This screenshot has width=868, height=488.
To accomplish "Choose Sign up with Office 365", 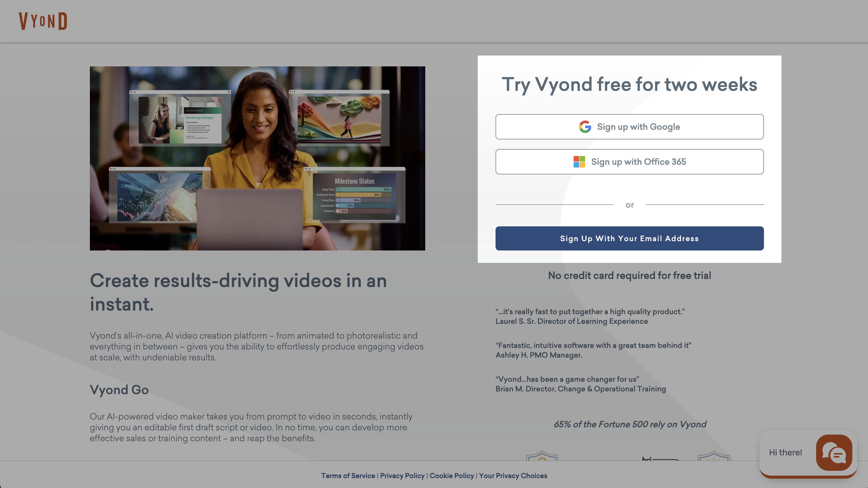I will tap(629, 162).
